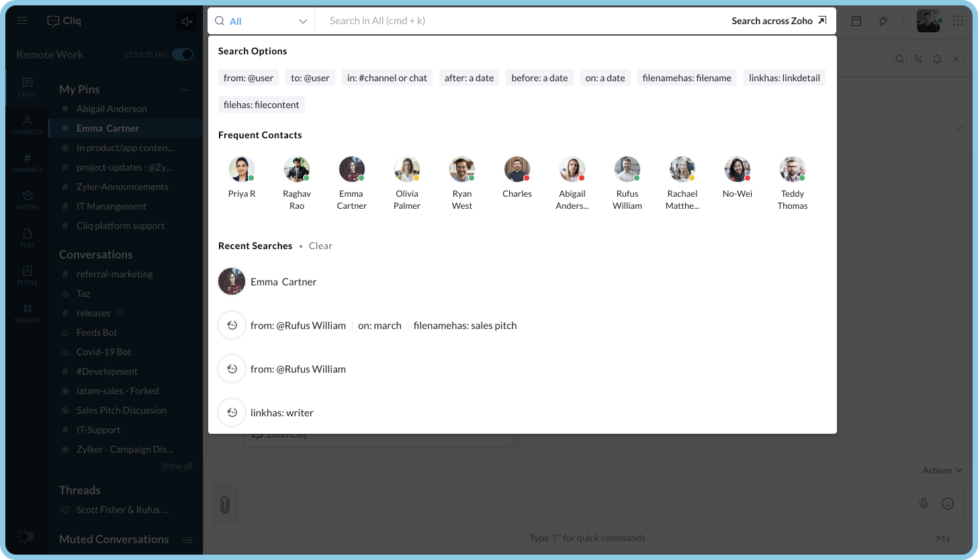Mute notifications using the speaker icon
978x560 pixels.
point(187,21)
